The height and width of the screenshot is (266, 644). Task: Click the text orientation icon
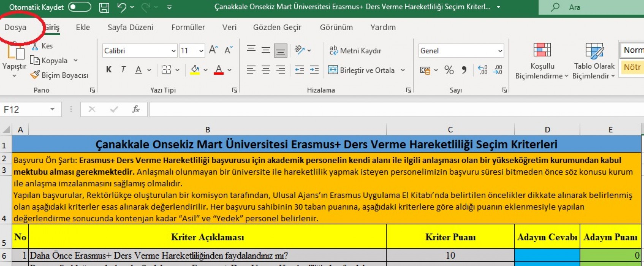[300, 50]
